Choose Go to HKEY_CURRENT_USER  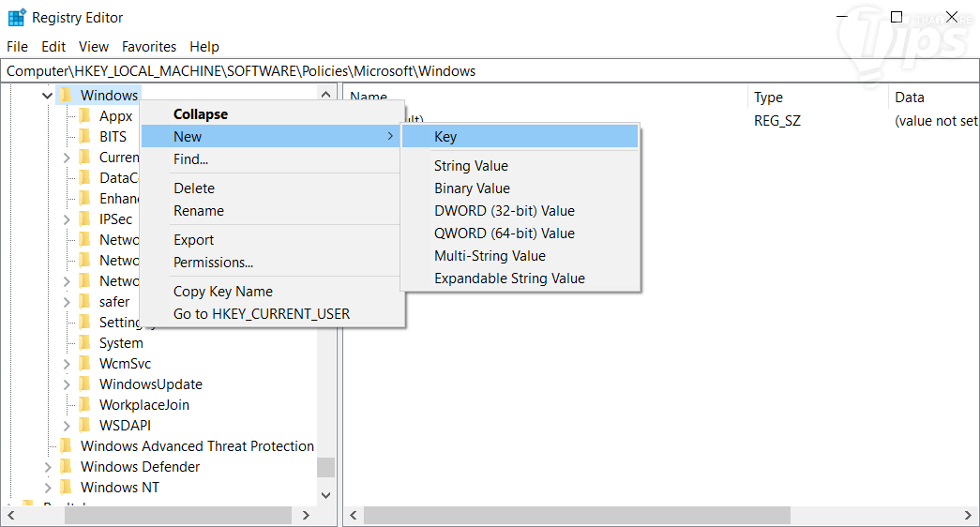[271, 314]
